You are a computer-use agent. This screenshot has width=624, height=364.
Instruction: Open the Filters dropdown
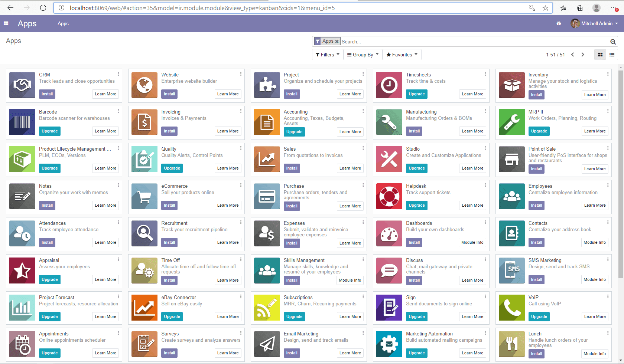click(x=327, y=55)
